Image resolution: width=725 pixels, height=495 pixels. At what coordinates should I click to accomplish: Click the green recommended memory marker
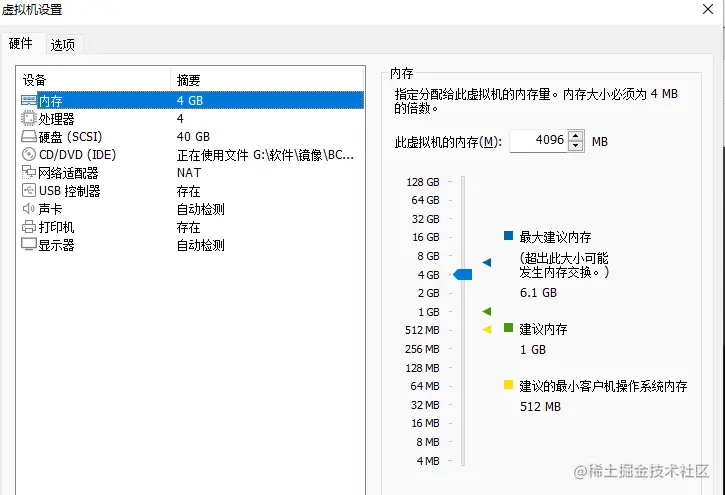486,312
